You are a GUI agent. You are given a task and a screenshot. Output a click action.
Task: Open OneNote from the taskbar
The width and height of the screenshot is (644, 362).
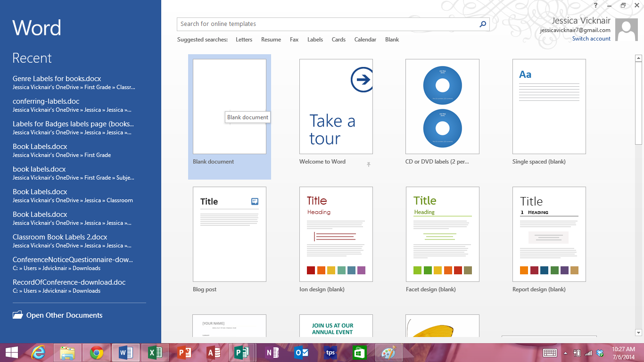point(272,352)
